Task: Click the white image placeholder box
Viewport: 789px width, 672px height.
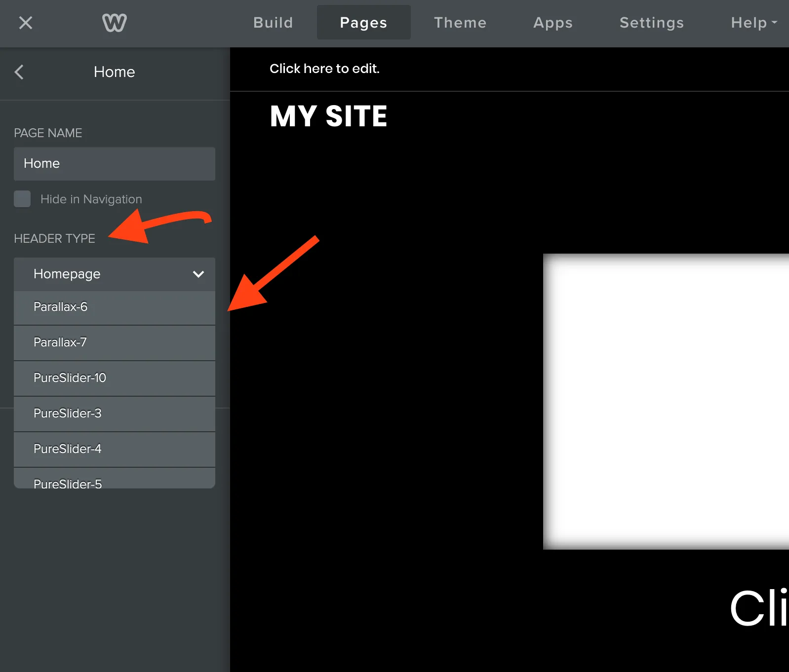Action: [666, 401]
